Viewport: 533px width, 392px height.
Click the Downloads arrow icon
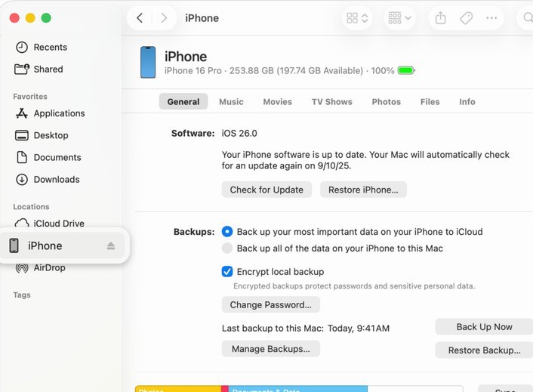[22, 180]
